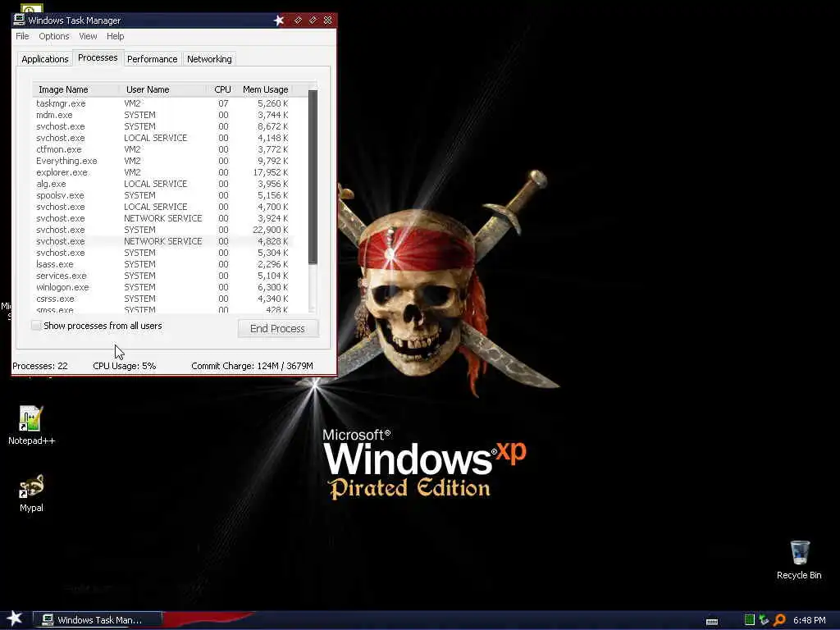Open the Recycle Bin icon
Viewport: 840px width, 630px height.
coord(799,559)
